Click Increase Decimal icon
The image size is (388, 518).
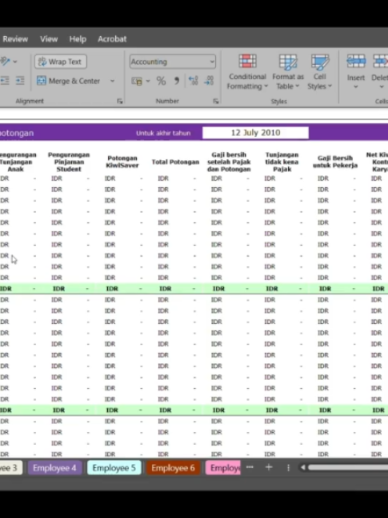click(x=193, y=81)
